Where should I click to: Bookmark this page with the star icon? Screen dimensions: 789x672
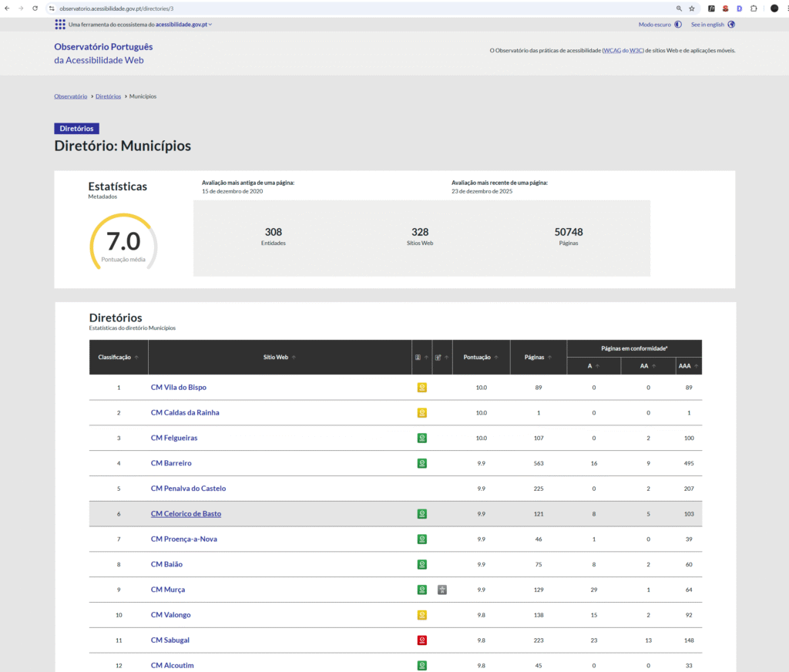point(692,8)
